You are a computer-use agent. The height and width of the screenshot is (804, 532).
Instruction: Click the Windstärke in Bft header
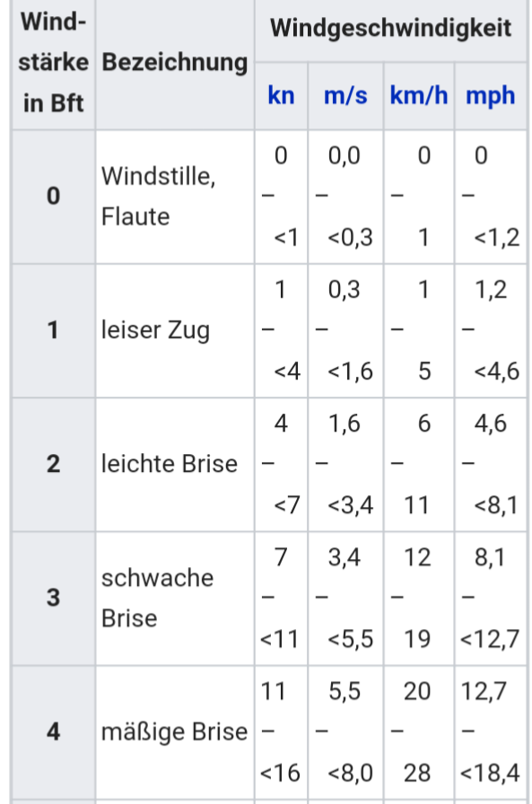tap(53, 62)
